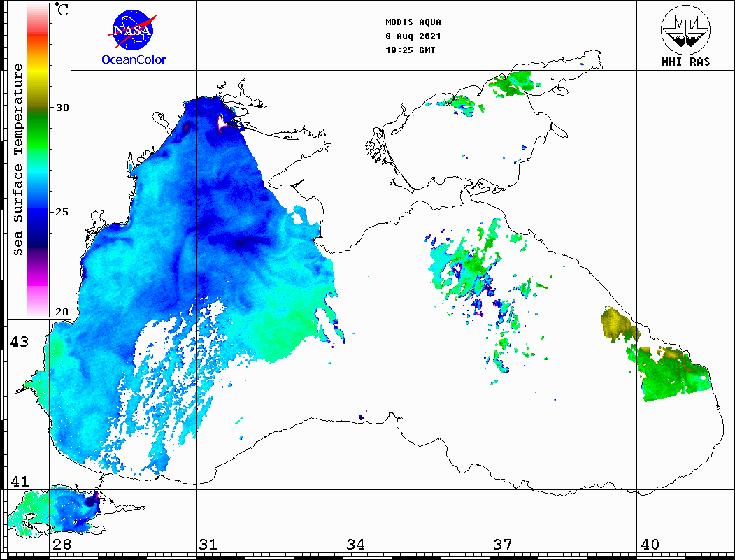Click the MHI RAS circular logo

[x=685, y=29]
